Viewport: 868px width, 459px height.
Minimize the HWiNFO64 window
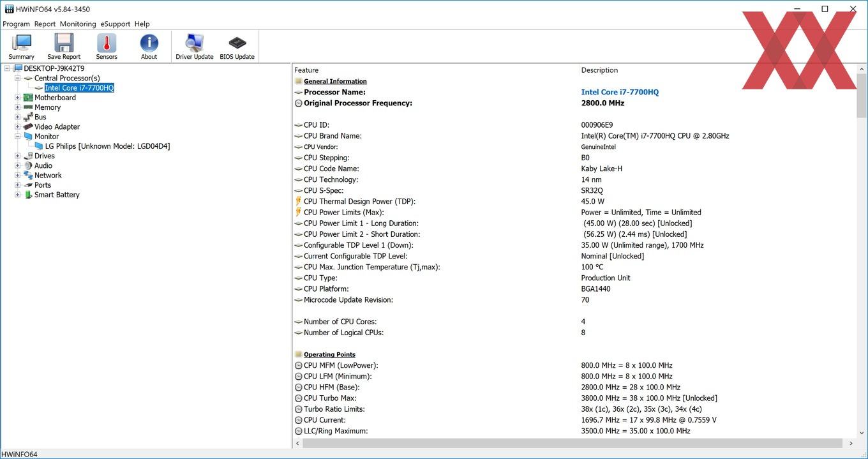pos(797,9)
